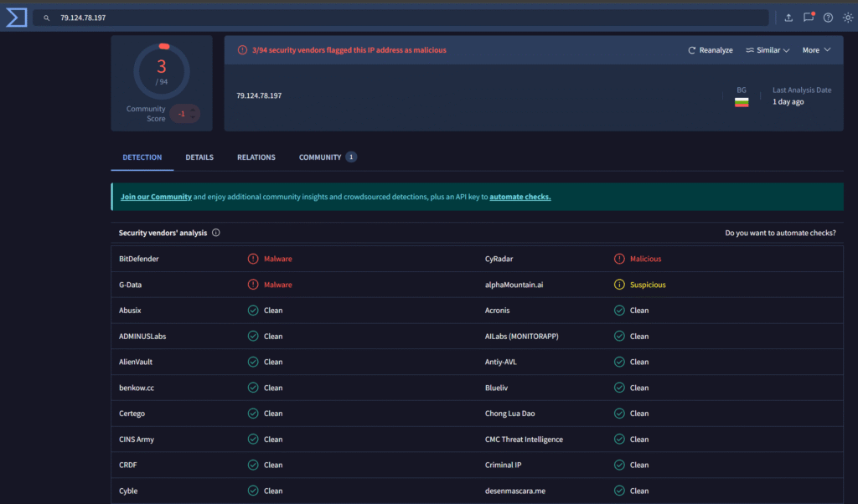Click the Malware verdict for G-Data

pyautogui.click(x=278, y=285)
